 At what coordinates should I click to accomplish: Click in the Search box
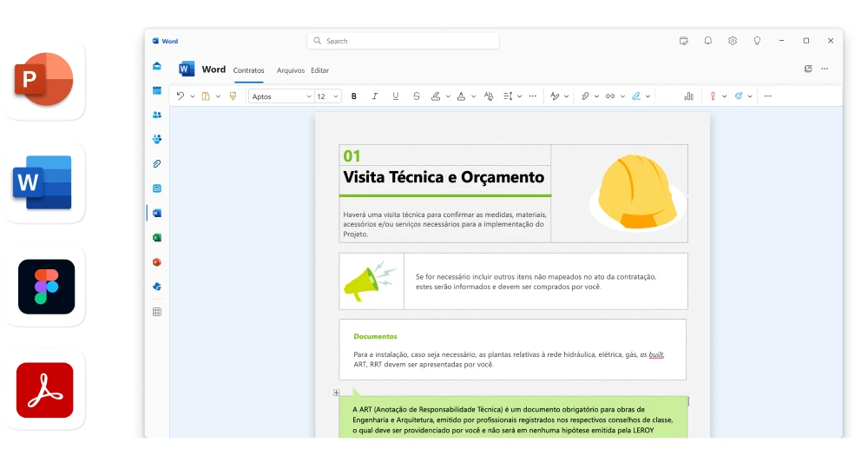pyautogui.click(x=403, y=41)
